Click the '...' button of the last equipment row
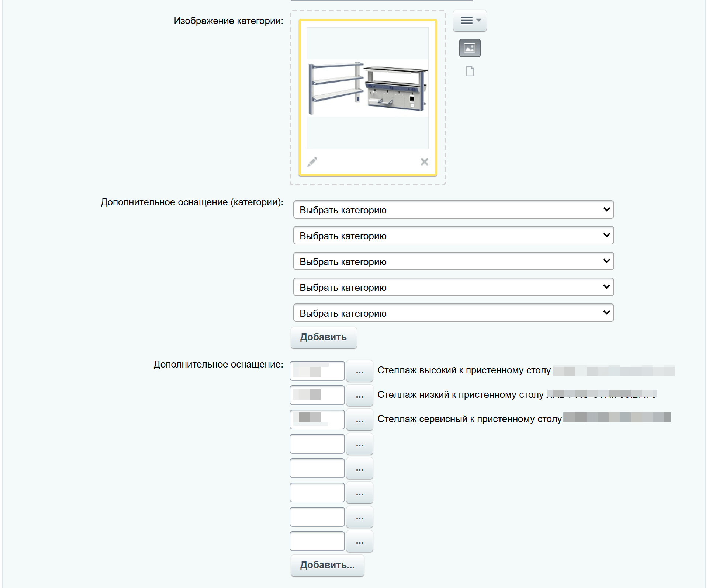The width and height of the screenshot is (716, 588). pos(360,541)
